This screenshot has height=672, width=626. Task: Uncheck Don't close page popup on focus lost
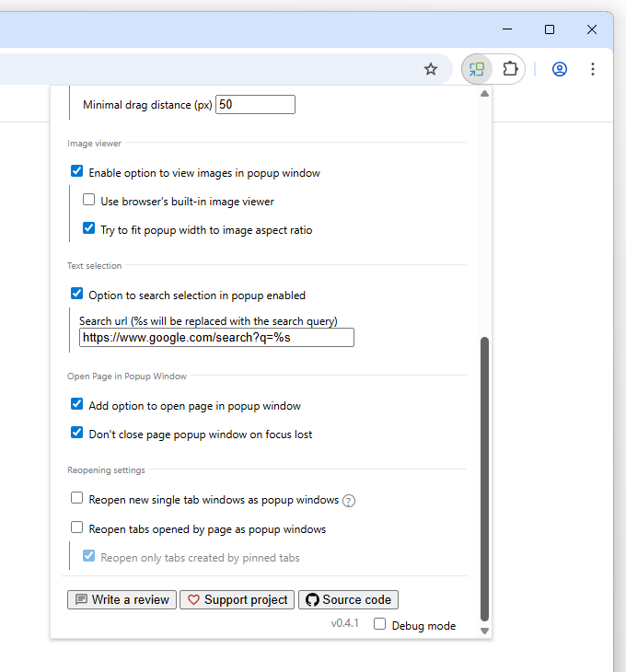pyautogui.click(x=76, y=433)
